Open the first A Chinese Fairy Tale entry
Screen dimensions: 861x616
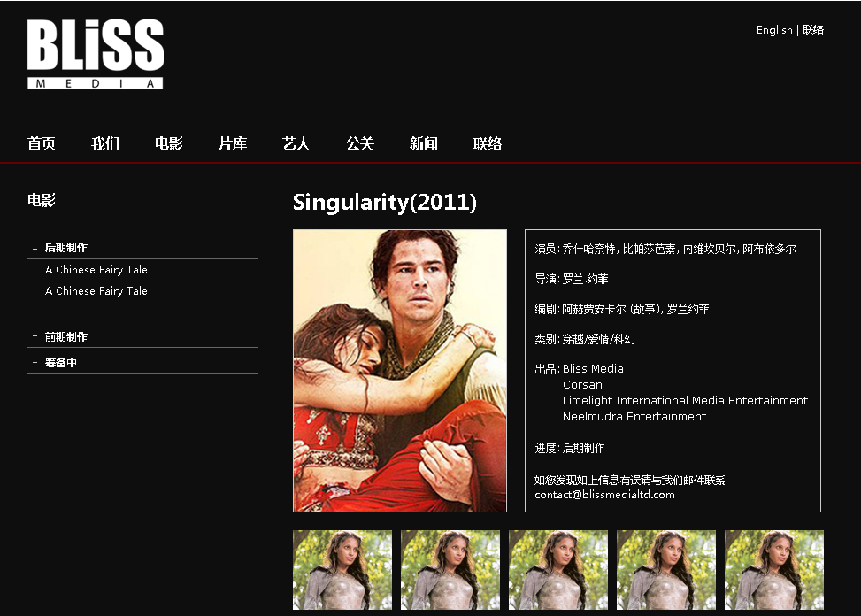click(x=96, y=270)
